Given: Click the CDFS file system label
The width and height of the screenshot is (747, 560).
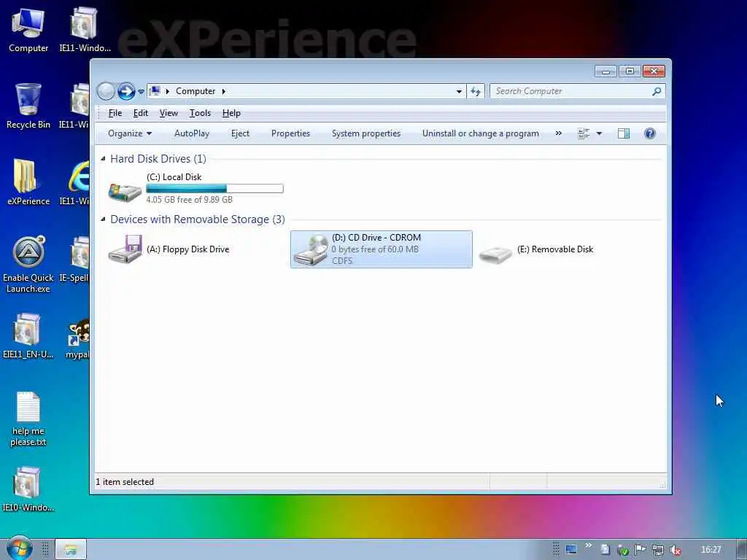Looking at the screenshot, I should click(x=342, y=260).
